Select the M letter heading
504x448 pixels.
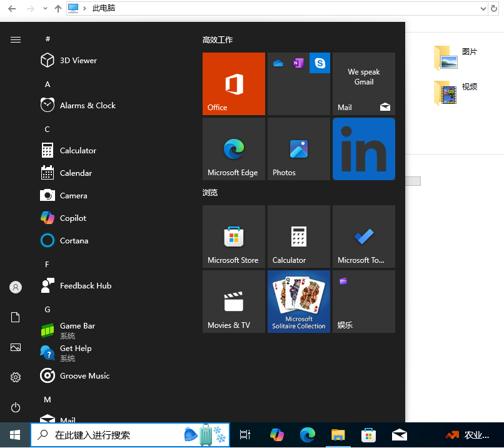point(48,399)
